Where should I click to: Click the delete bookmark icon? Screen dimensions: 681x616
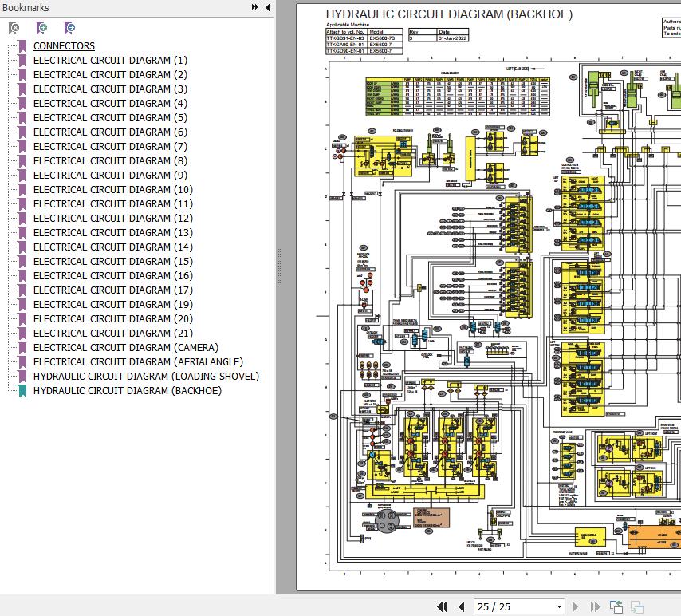point(14,28)
